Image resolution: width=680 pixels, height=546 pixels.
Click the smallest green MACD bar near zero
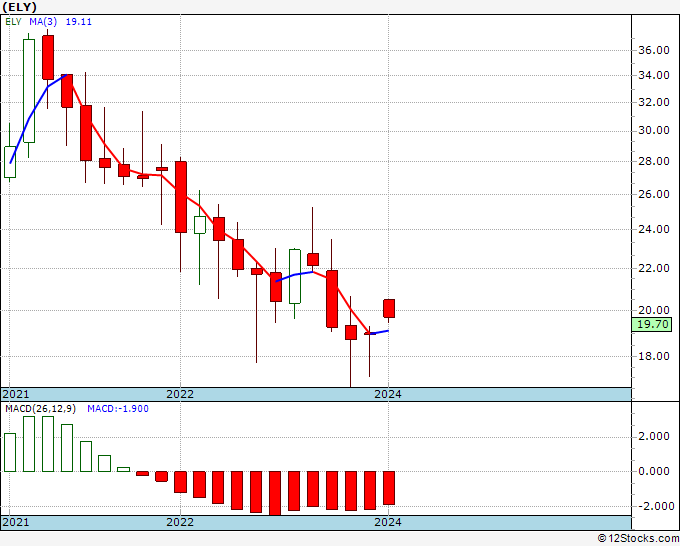(x=124, y=469)
